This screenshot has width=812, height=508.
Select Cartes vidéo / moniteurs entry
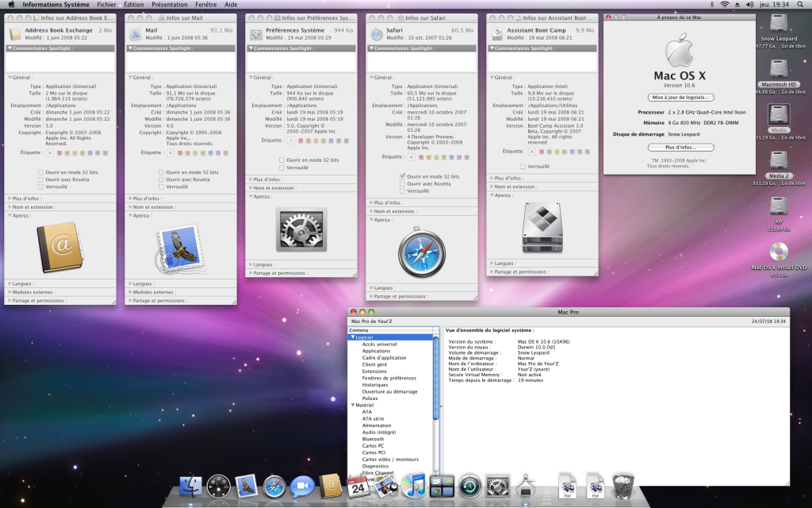(x=390, y=460)
